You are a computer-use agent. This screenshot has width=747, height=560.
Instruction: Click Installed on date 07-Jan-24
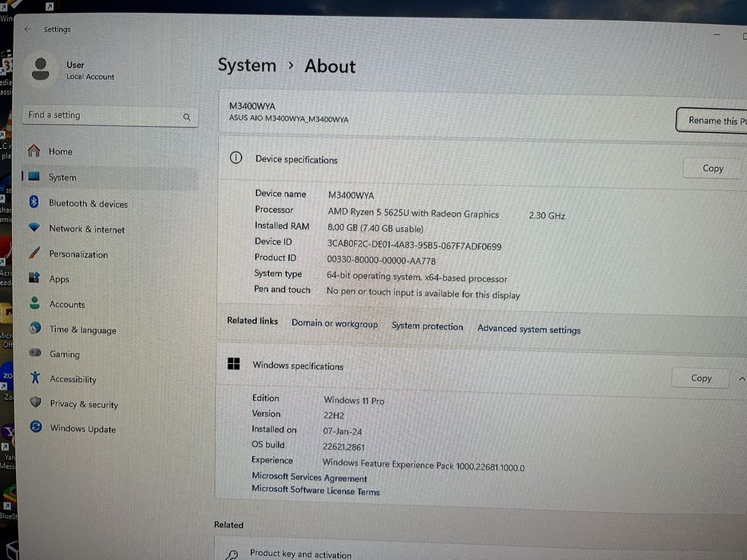click(x=342, y=431)
